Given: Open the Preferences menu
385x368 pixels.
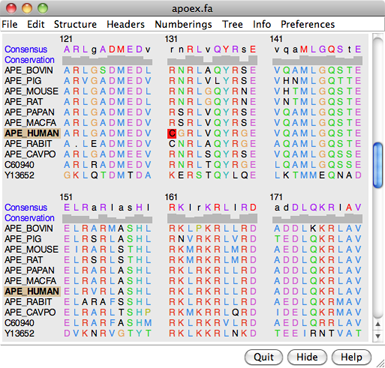Looking at the screenshot, I should [307, 24].
